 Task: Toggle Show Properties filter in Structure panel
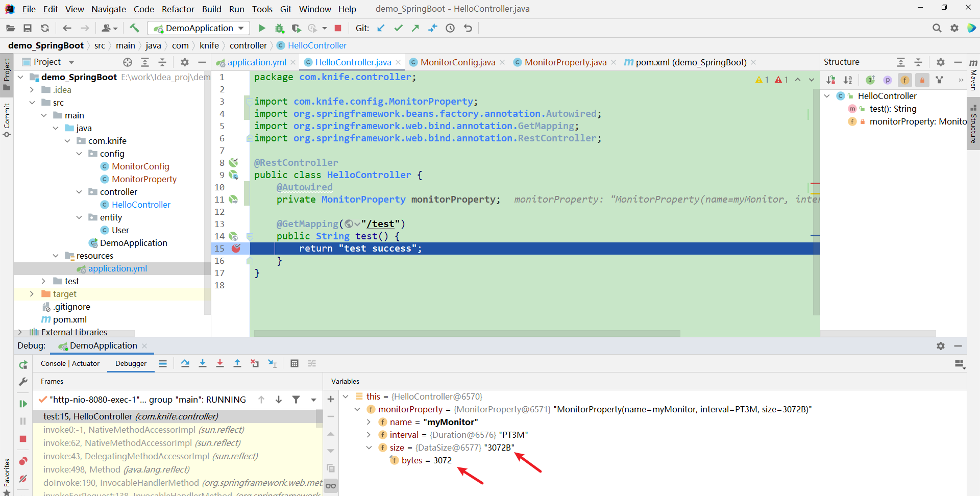click(x=888, y=80)
